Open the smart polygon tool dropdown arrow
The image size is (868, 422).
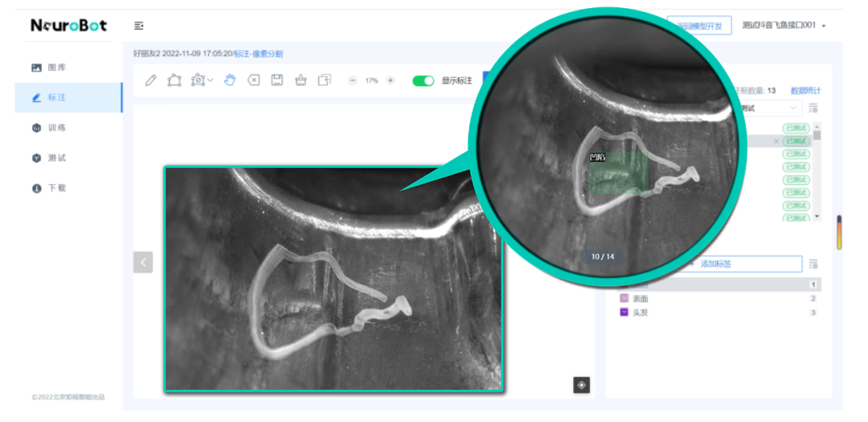point(211,81)
